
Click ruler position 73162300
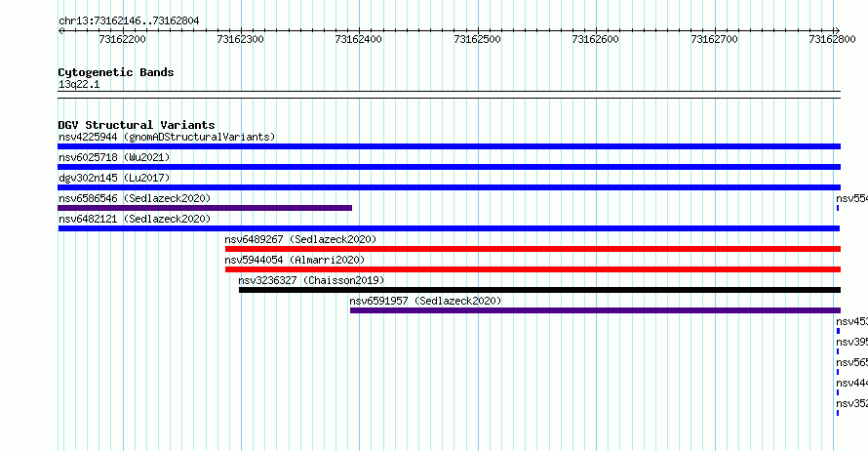(x=241, y=39)
